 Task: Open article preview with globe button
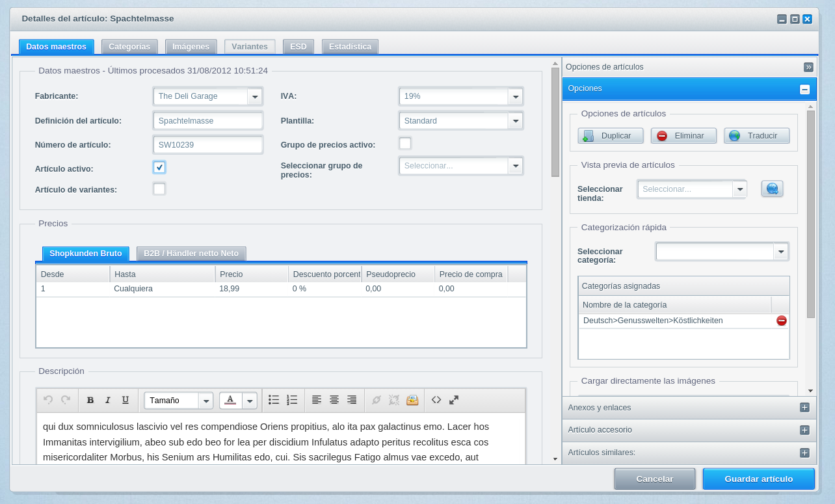(x=773, y=189)
